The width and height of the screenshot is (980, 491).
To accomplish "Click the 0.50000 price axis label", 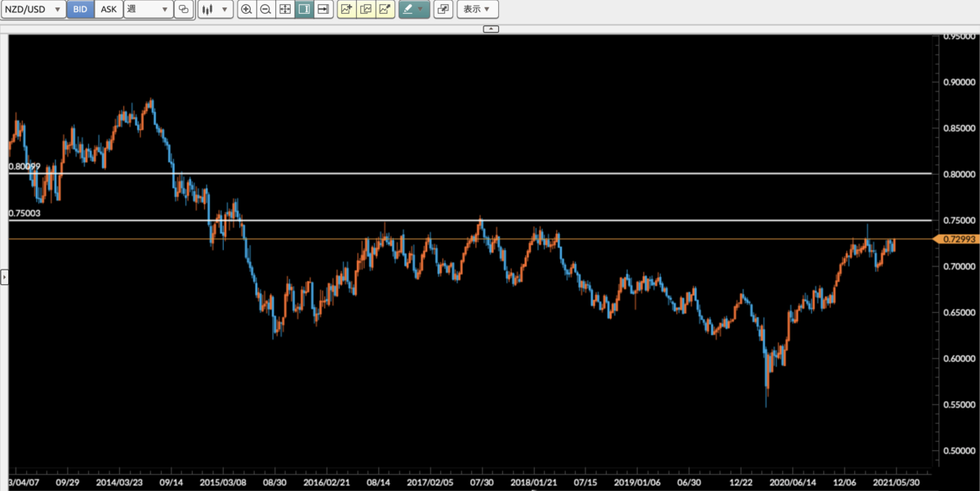I will (x=959, y=451).
